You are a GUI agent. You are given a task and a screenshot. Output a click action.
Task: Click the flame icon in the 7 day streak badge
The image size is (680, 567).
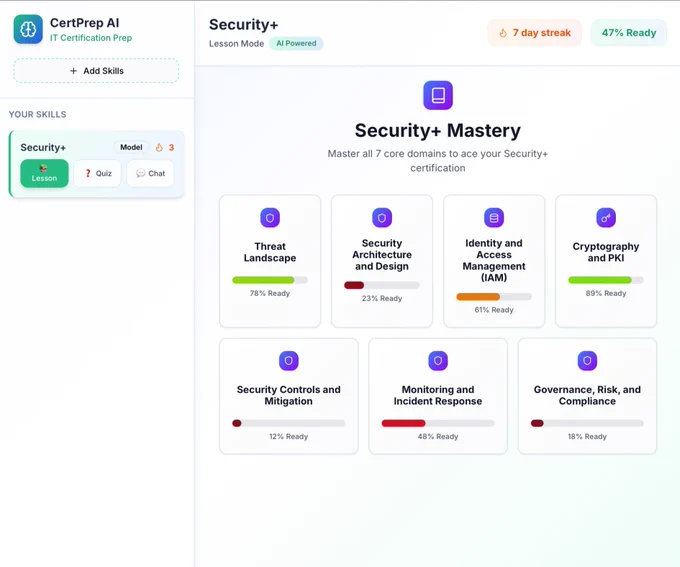click(x=503, y=33)
